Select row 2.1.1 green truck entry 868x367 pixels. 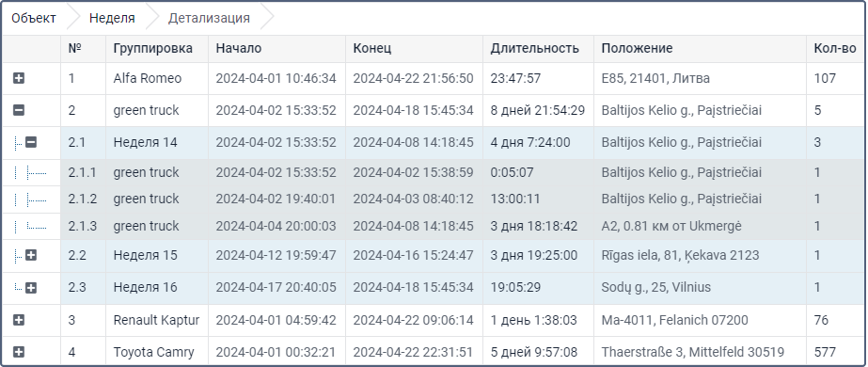click(x=463, y=173)
